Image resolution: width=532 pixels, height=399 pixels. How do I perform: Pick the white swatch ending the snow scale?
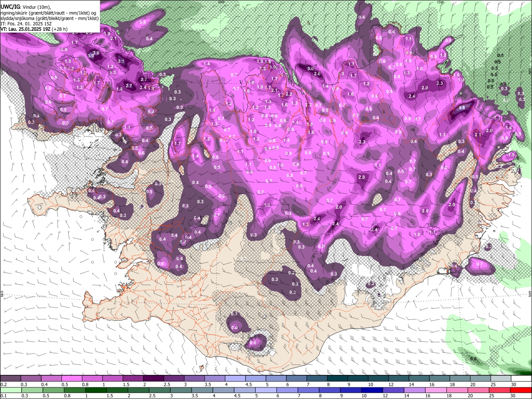521,379
